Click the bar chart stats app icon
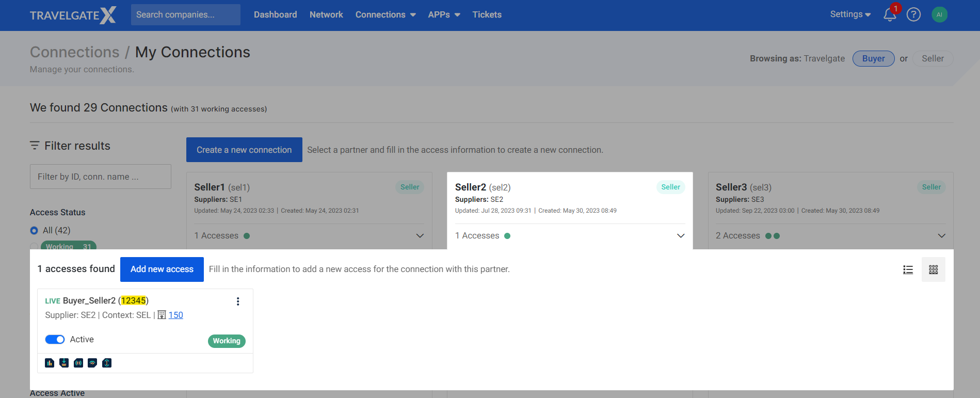This screenshot has width=980, height=398. [50, 363]
